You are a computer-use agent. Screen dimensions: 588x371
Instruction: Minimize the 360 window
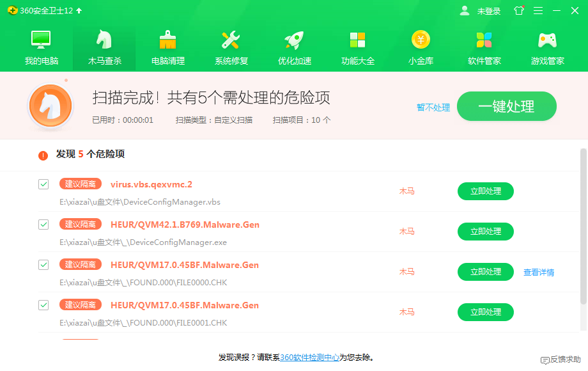[x=557, y=10]
